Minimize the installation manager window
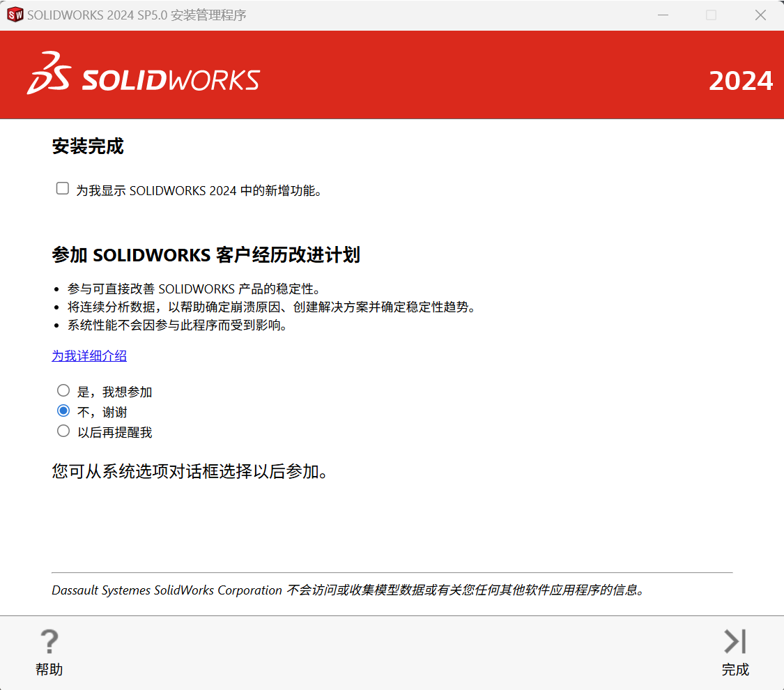Screen dimensions: 784x690 tap(663, 15)
